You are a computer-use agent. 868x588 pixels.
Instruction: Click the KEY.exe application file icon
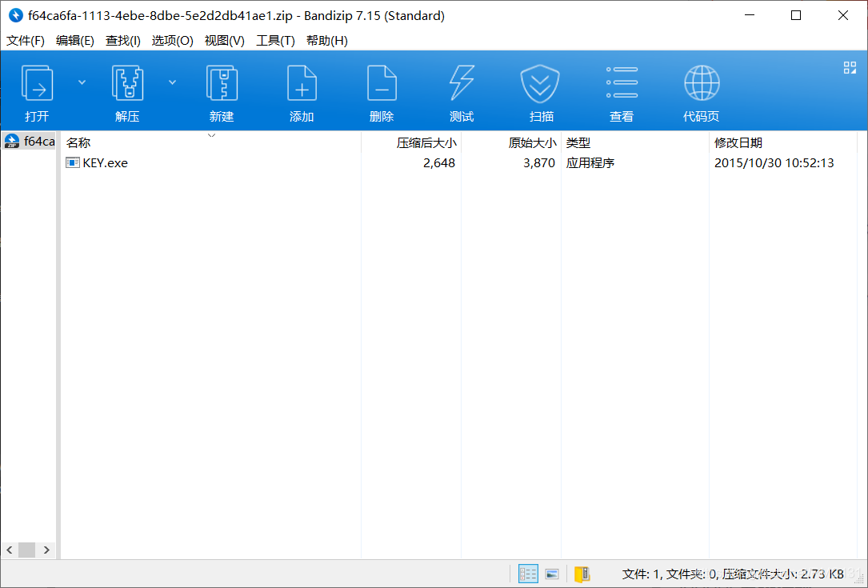(x=73, y=162)
